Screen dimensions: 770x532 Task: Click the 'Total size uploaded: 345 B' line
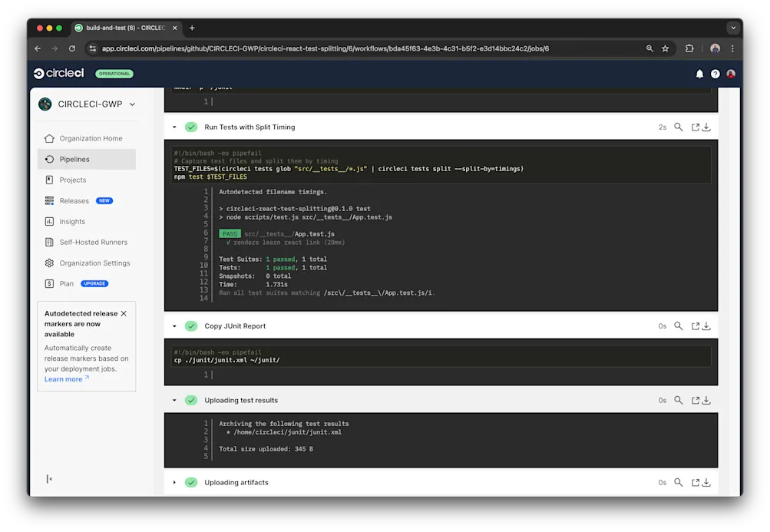pyautogui.click(x=266, y=449)
